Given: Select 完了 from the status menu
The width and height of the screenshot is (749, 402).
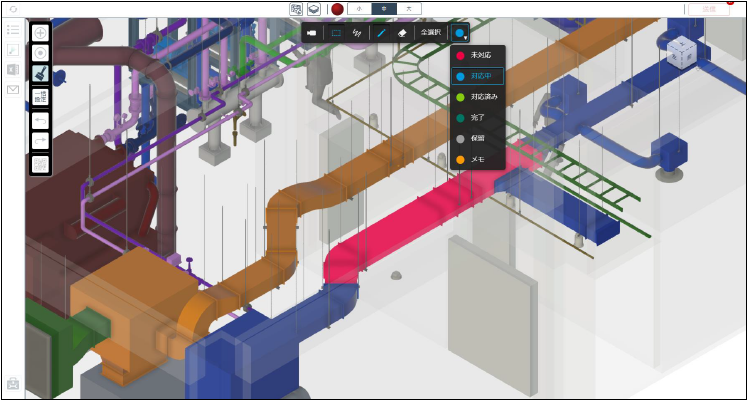Looking at the screenshot, I should point(478,118).
